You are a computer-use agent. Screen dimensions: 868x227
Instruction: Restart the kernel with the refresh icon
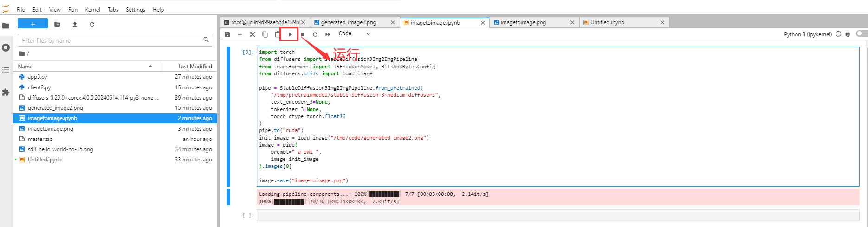(x=315, y=34)
